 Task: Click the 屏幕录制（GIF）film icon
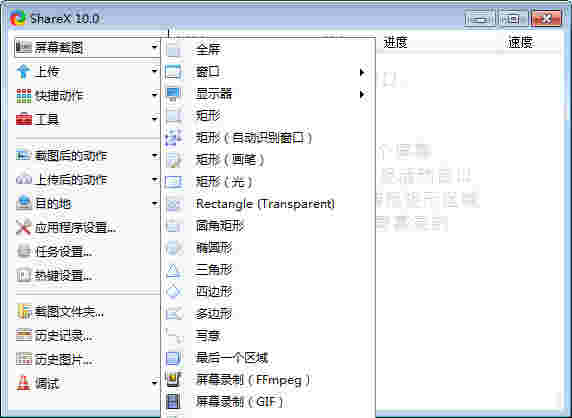[173, 402]
